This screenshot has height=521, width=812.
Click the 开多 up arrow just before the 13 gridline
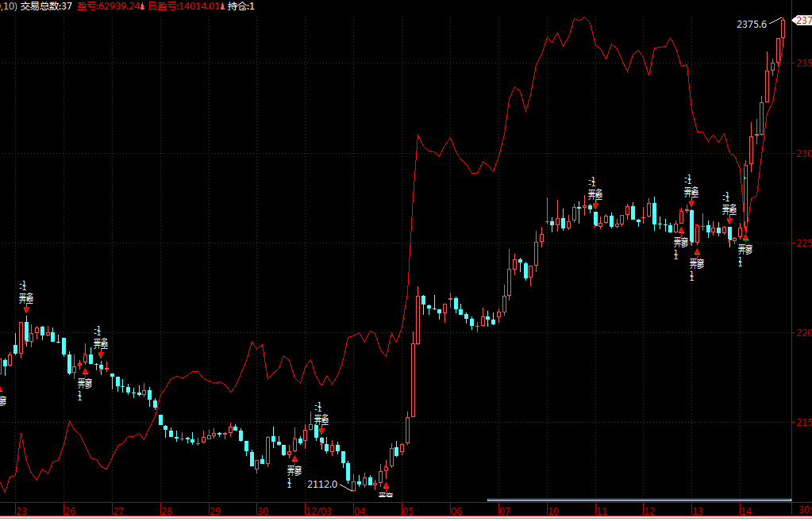point(681,230)
